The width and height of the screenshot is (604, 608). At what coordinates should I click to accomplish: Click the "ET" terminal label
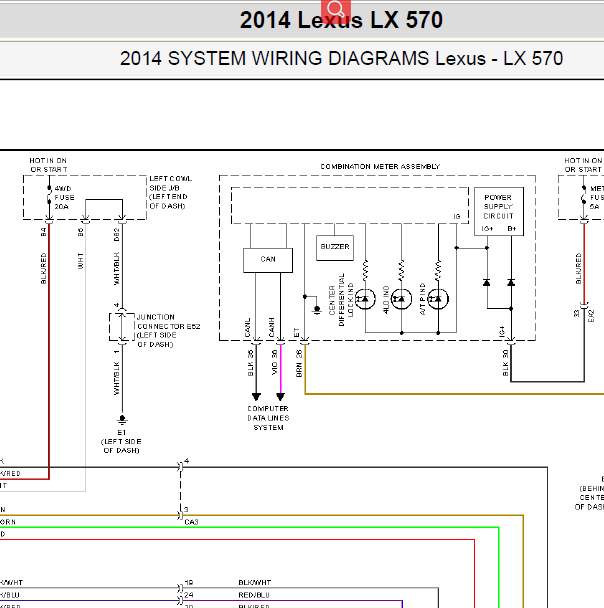coord(297,333)
